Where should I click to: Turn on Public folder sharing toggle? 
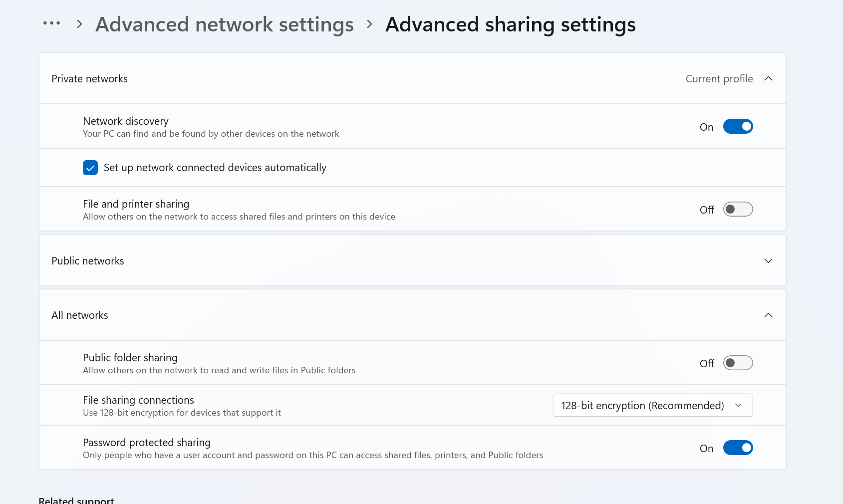738,363
